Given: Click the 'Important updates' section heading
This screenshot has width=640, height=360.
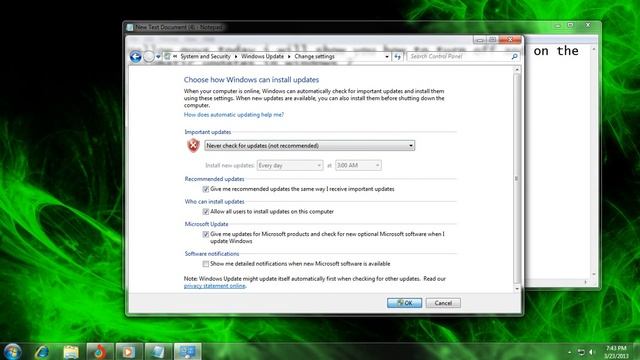Looking at the screenshot, I should pos(208,132).
